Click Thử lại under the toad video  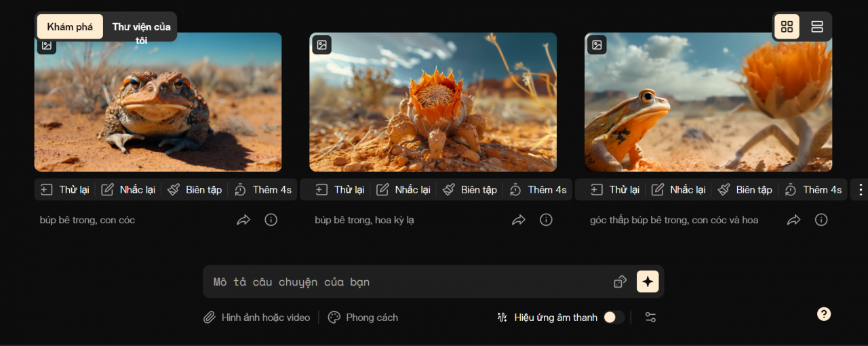pyautogui.click(x=65, y=189)
